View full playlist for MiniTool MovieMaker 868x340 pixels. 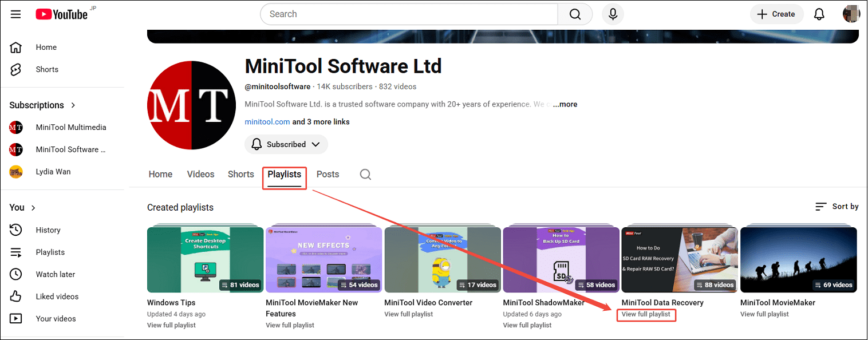(x=764, y=314)
